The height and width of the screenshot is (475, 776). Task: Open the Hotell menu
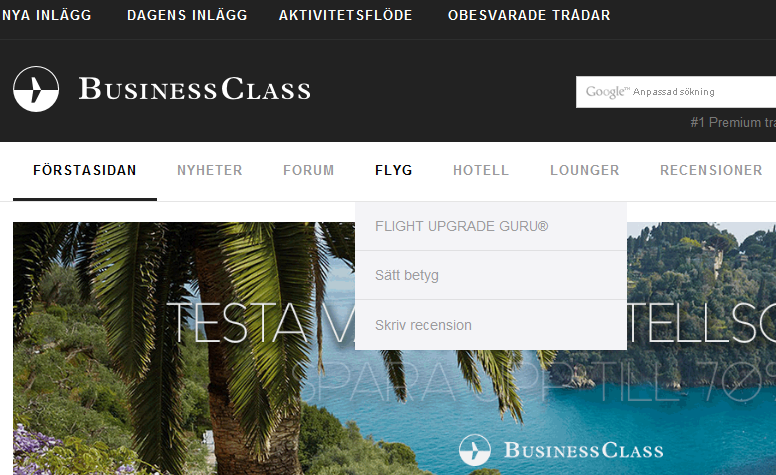(481, 171)
